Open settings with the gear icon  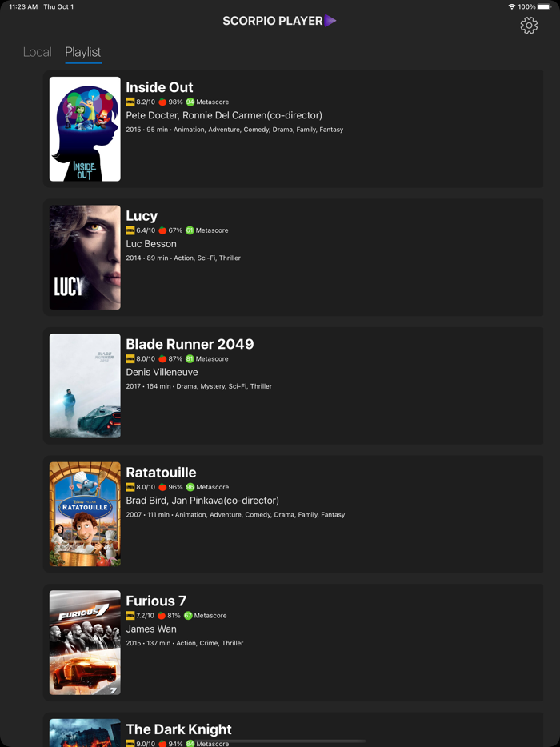tap(529, 26)
